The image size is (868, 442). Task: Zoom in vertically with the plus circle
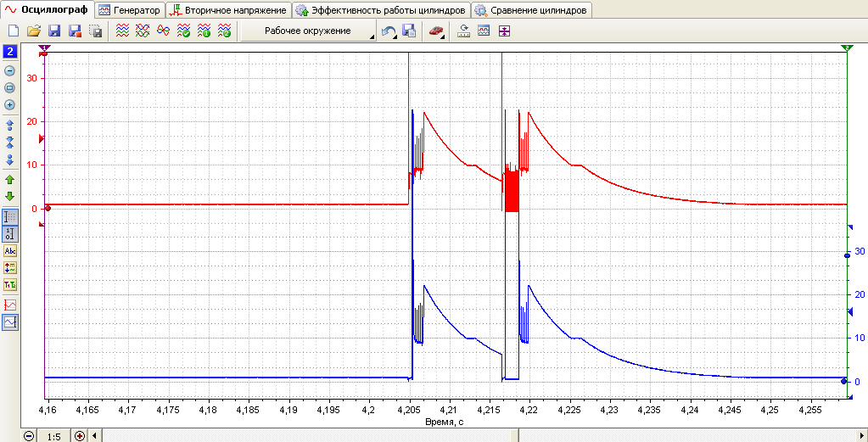(10, 104)
